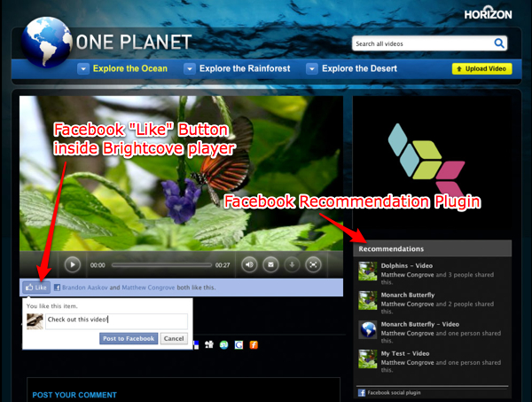The width and height of the screenshot is (532, 402).
Task: Play the butterfly video
Action: tap(73, 264)
